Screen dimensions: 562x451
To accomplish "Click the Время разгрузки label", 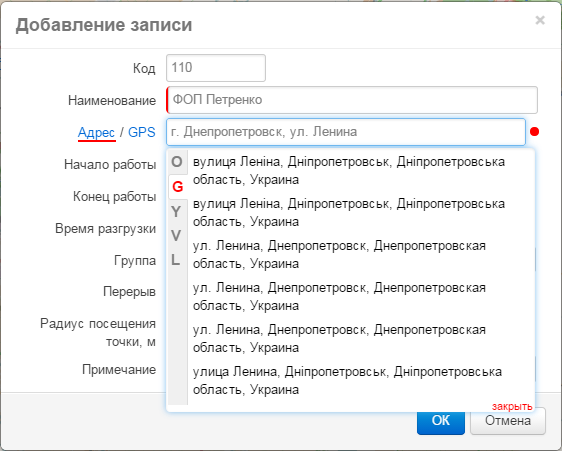I will coord(105,228).
